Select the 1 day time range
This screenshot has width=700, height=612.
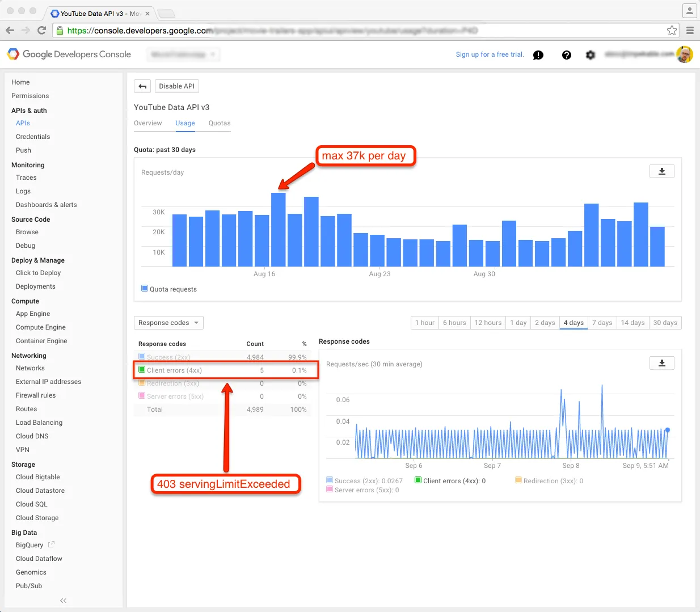click(x=518, y=323)
